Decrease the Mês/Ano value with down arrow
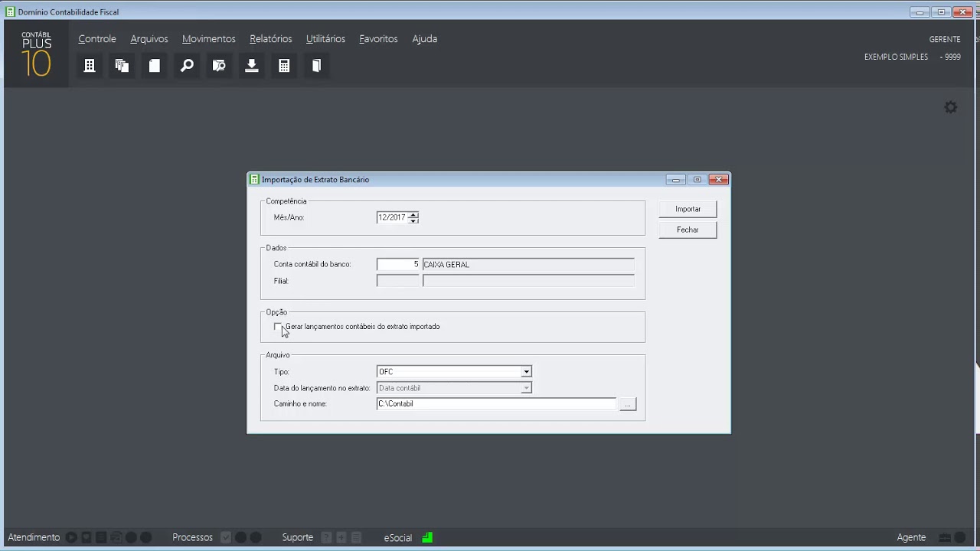This screenshot has height=551, width=980. click(x=413, y=220)
